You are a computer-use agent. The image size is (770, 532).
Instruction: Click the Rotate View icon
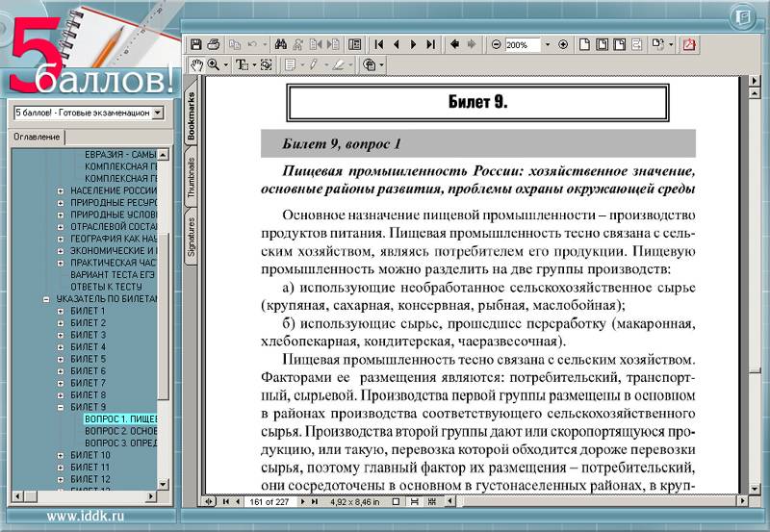tap(657, 44)
